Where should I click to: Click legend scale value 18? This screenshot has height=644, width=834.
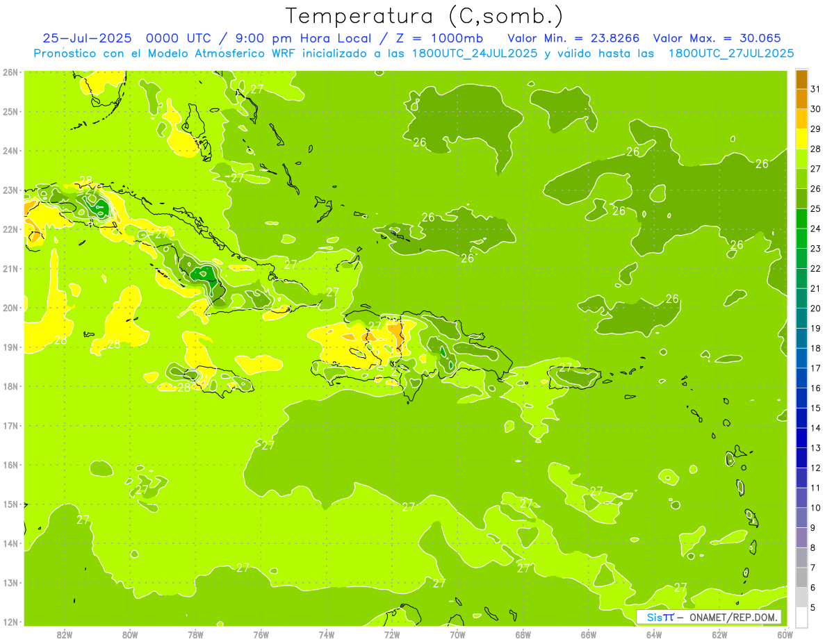coord(815,348)
